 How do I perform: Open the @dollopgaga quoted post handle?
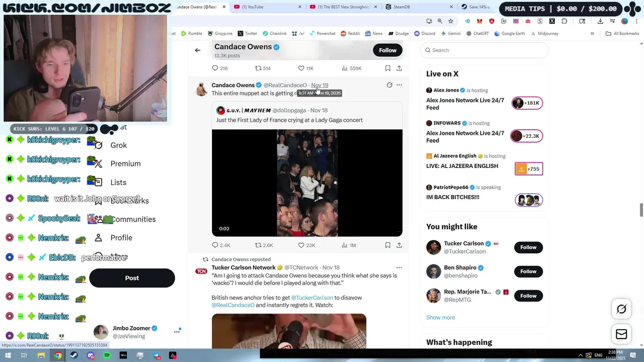pyautogui.click(x=289, y=111)
